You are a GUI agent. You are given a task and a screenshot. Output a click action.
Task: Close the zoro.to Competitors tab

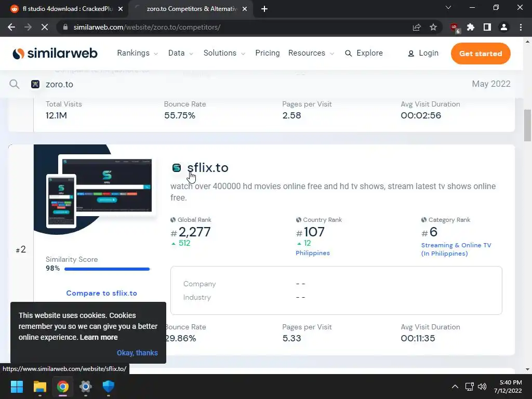click(245, 9)
